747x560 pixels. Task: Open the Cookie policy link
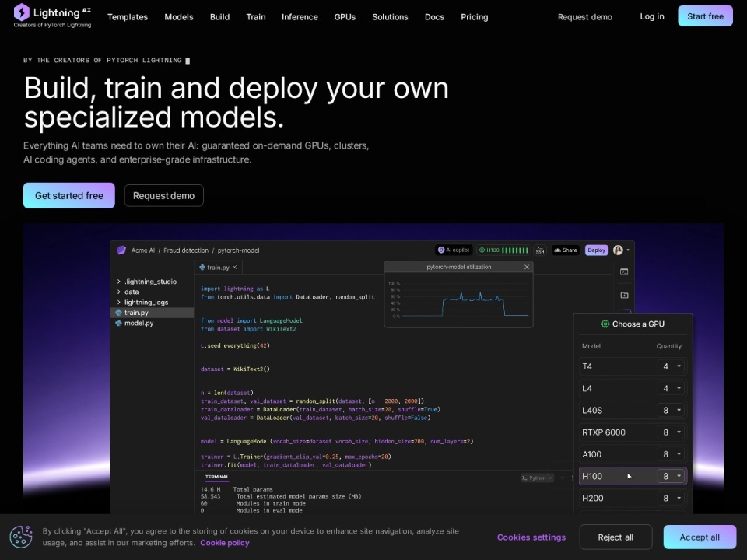(x=224, y=543)
